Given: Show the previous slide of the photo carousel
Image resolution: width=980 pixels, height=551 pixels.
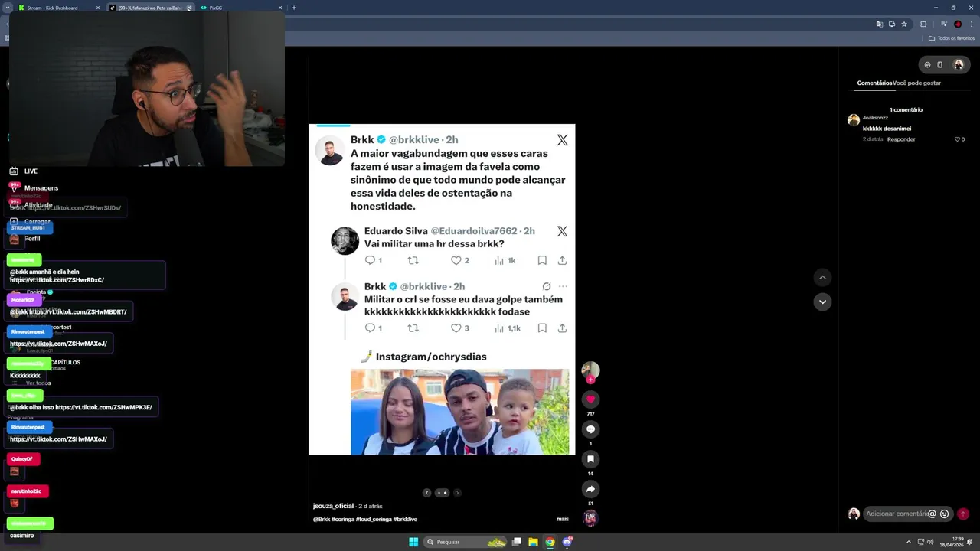Looking at the screenshot, I should [426, 493].
